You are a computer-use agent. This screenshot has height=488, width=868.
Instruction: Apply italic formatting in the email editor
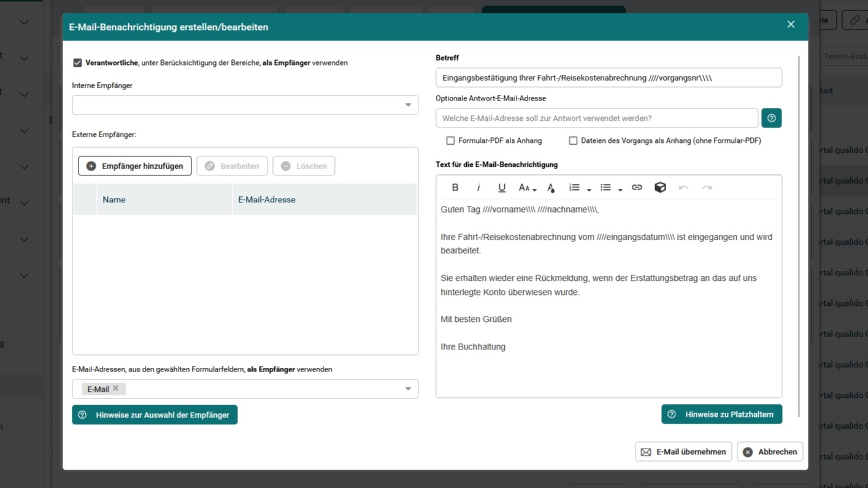[478, 188]
